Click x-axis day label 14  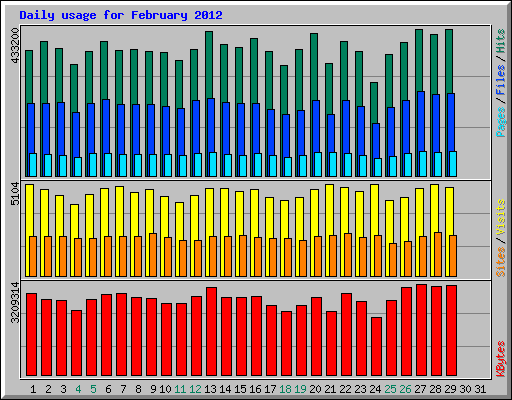pyautogui.click(x=225, y=389)
